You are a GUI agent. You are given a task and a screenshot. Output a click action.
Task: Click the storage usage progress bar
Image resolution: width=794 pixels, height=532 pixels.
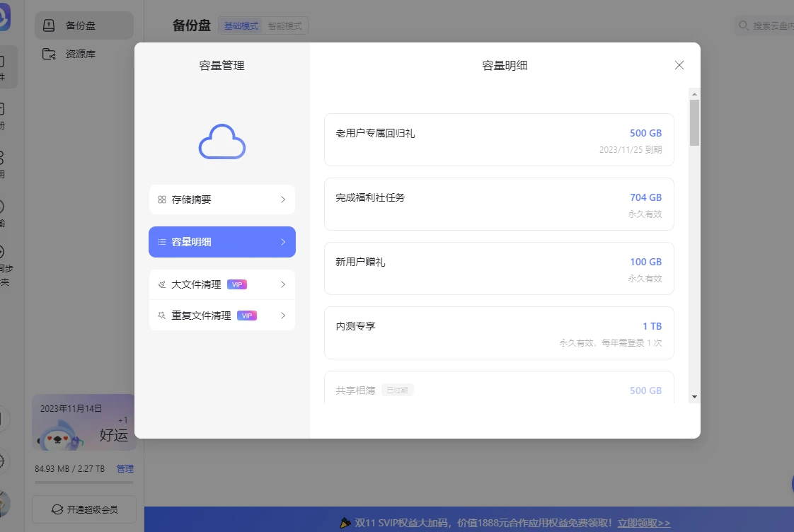coord(84,482)
